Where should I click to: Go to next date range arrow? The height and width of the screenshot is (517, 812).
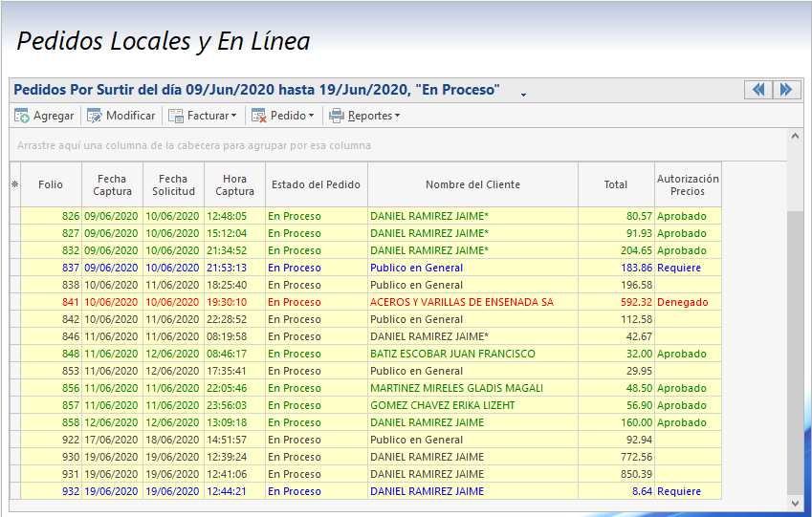coord(786,90)
